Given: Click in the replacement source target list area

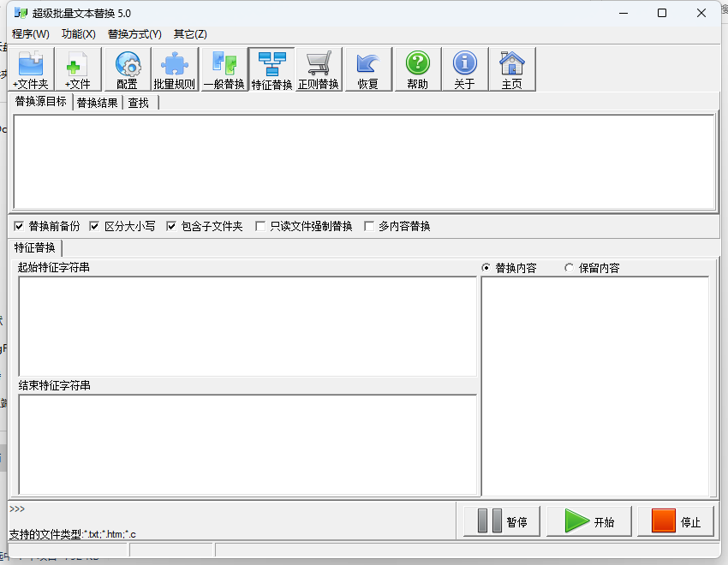Looking at the screenshot, I should pyautogui.click(x=364, y=162).
